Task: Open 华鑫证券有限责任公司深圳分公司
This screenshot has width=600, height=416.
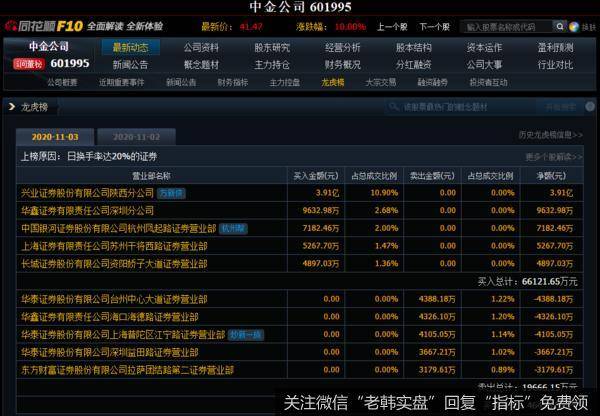Action: pyautogui.click(x=87, y=210)
